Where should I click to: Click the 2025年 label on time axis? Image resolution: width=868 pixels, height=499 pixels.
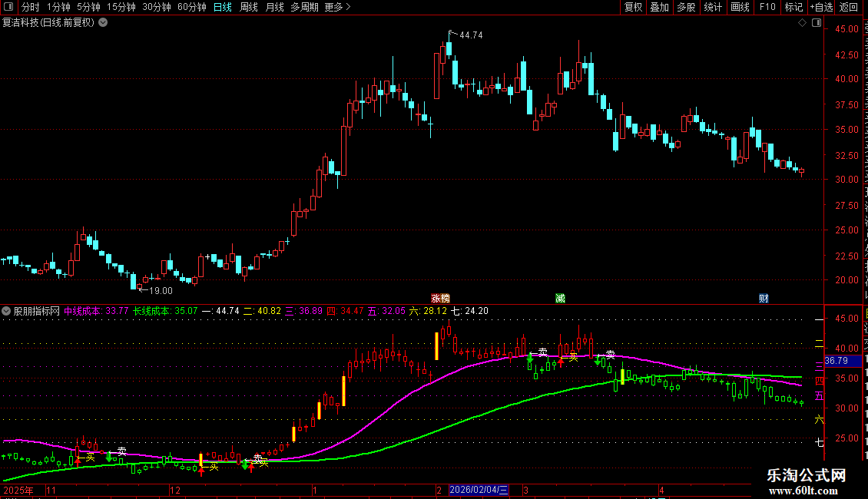[18, 490]
